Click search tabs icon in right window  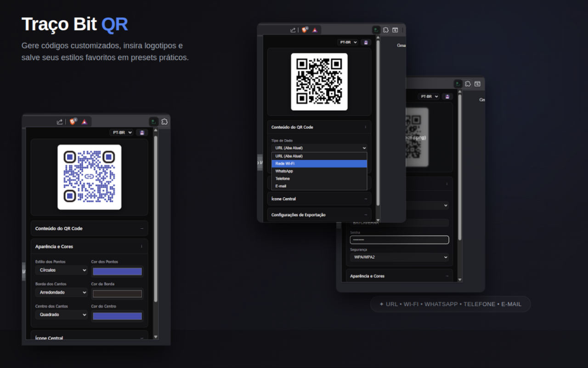click(477, 84)
